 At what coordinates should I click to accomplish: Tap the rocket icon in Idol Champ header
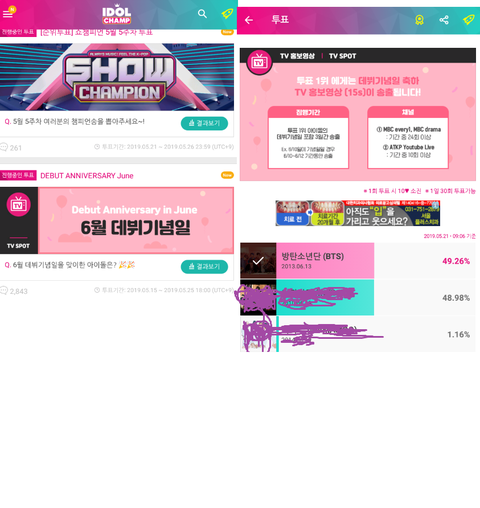point(227,13)
